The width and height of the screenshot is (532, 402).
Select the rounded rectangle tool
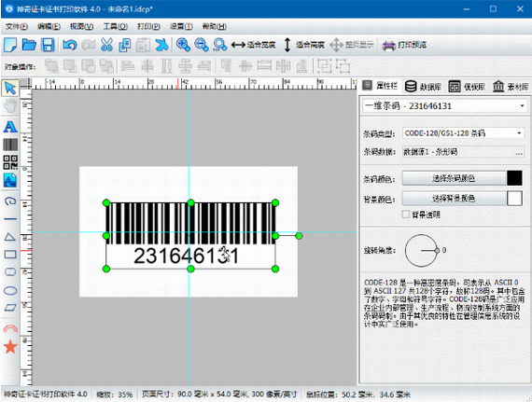10,271
